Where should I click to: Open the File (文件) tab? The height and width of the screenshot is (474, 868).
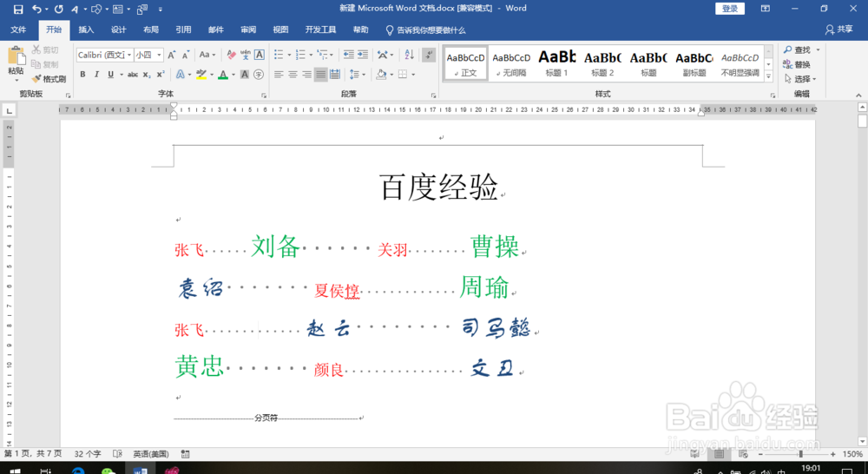point(18,30)
